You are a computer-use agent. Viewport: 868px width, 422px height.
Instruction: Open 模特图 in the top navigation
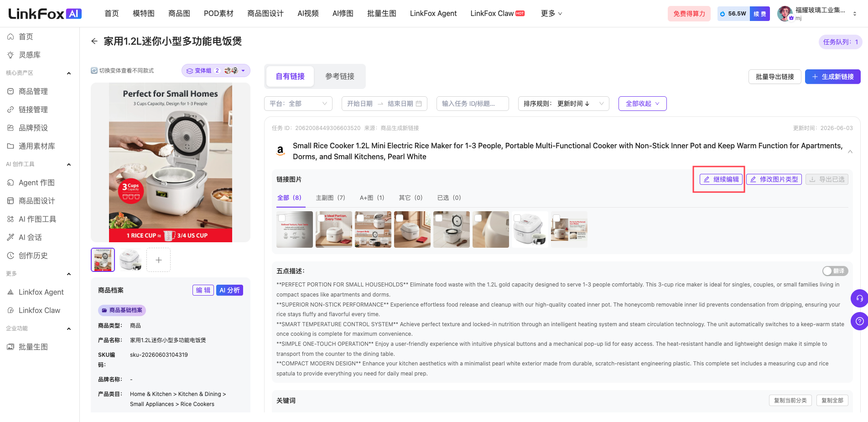pos(144,14)
